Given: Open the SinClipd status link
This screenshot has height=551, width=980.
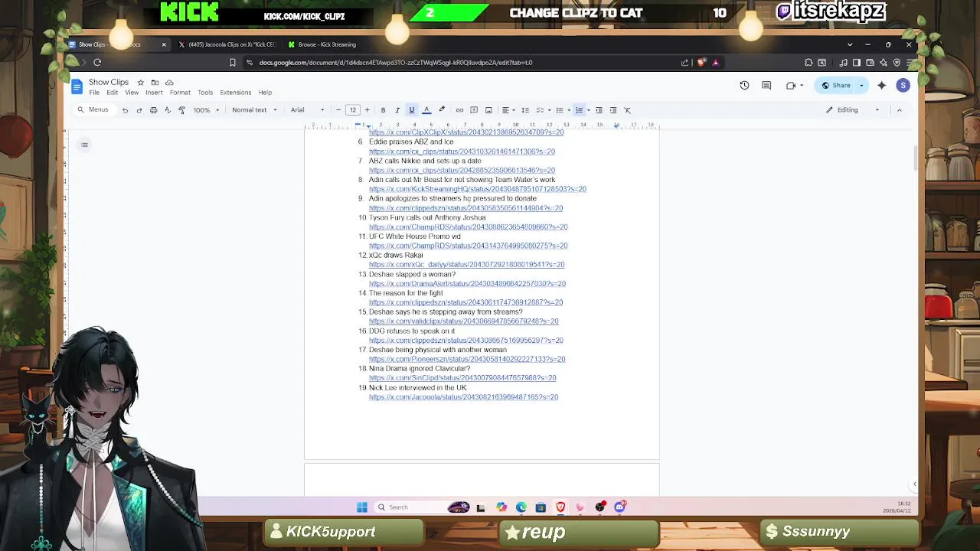Looking at the screenshot, I should 462,378.
